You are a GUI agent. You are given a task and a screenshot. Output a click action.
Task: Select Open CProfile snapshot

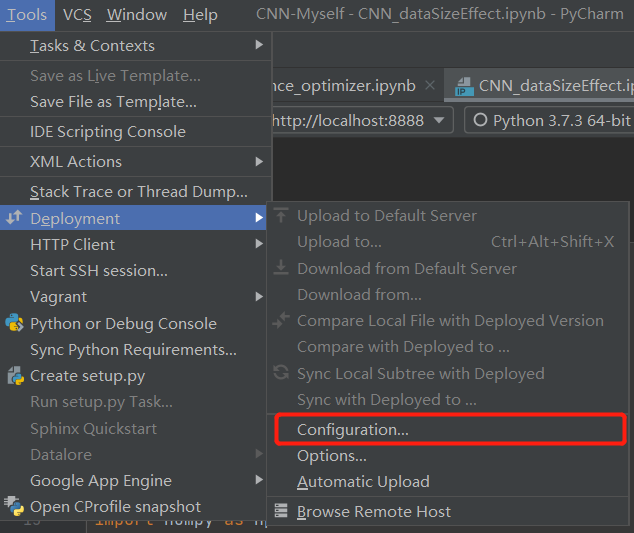point(133,507)
